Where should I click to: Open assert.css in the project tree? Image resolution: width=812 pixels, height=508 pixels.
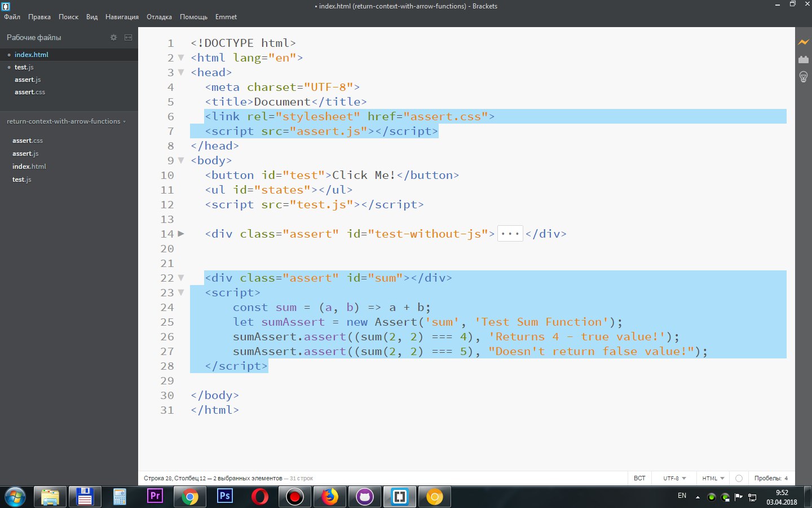click(x=28, y=141)
